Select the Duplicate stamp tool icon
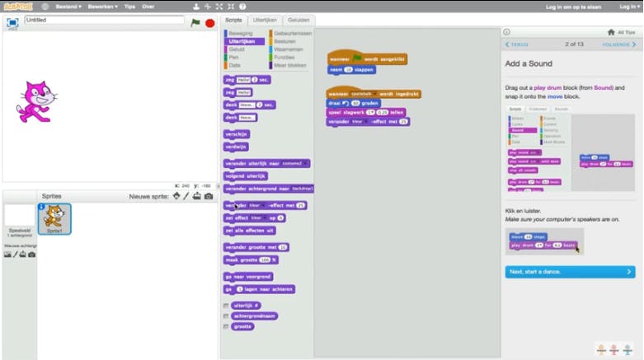This screenshot has height=360, width=644. click(x=196, y=7)
